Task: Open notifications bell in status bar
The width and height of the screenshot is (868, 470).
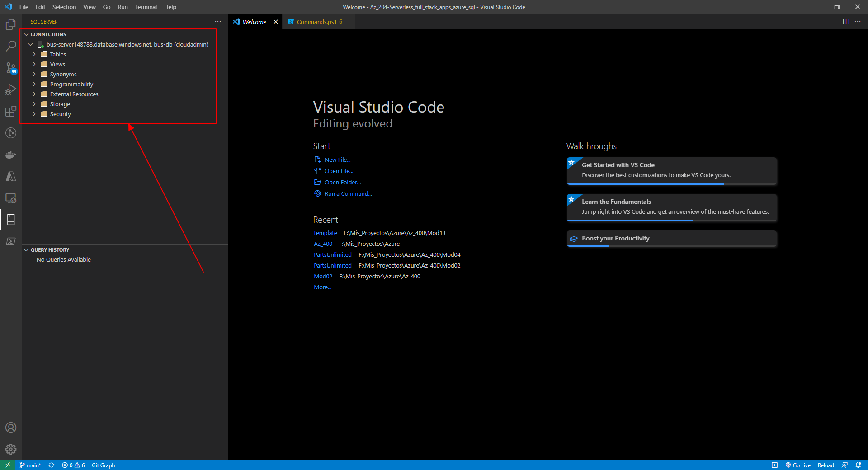Action: (859, 465)
